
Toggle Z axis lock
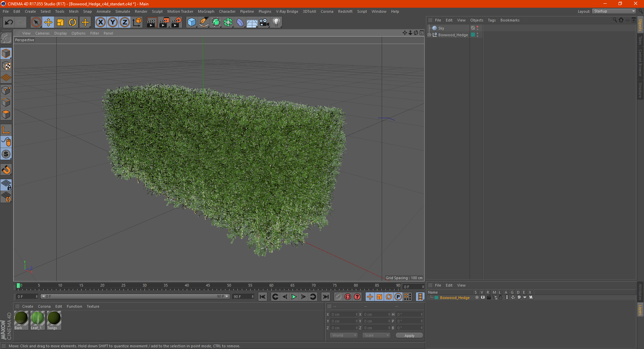coord(125,22)
